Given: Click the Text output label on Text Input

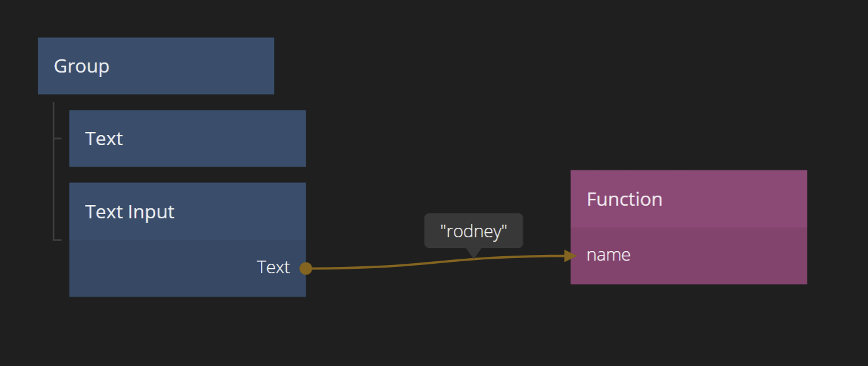Looking at the screenshot, I should pos(273,268).
